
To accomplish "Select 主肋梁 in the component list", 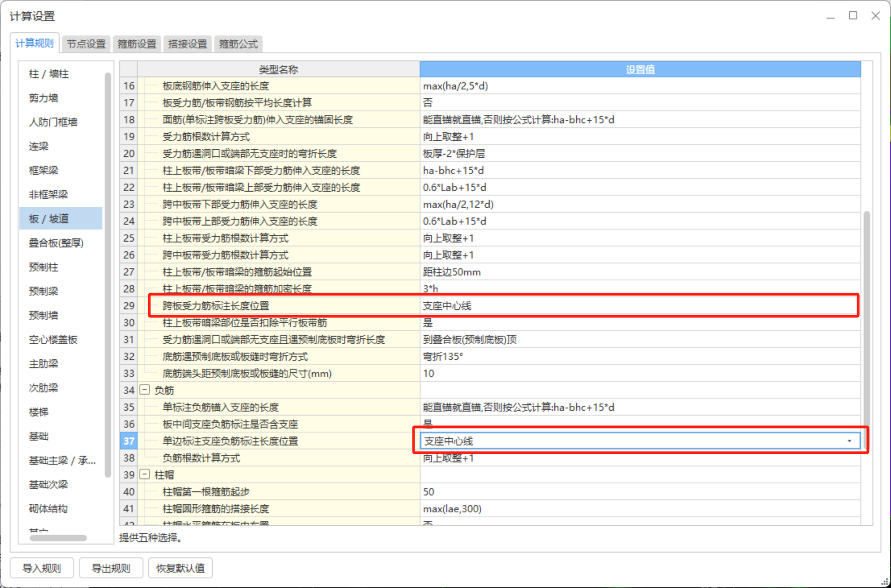I will pyautogui.click(x=61, y=364).
